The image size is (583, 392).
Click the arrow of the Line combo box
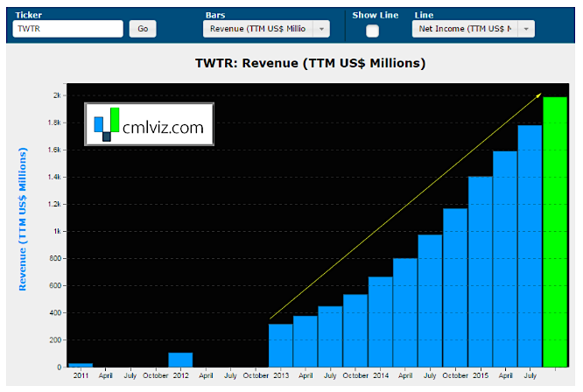coord(526,29)
